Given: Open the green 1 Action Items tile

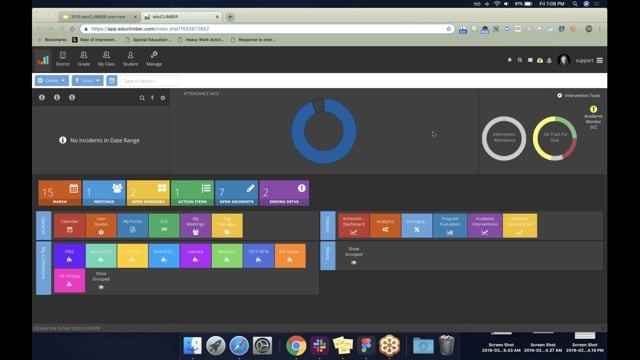Looking at the screenshot, I should coord(192,193).
